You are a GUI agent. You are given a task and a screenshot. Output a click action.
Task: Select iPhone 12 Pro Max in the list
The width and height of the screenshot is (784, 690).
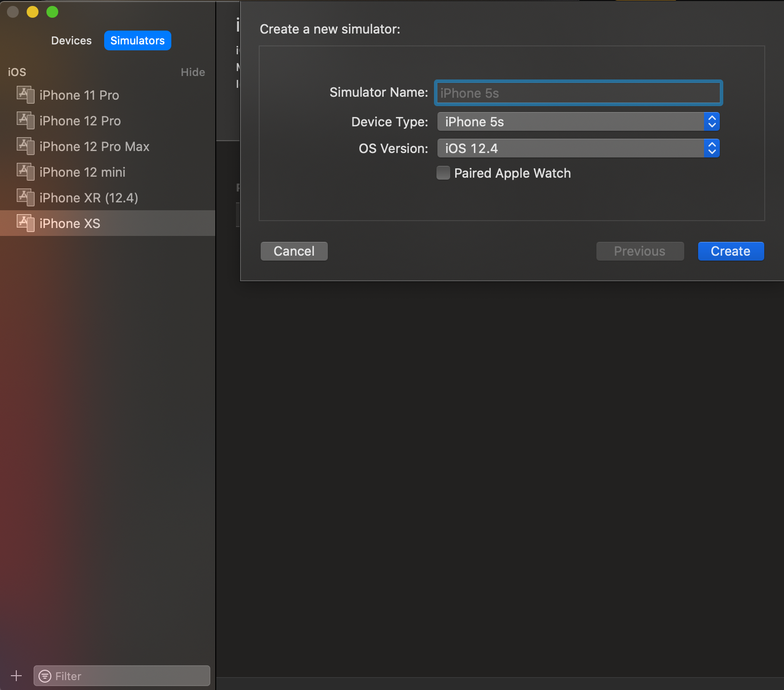[108, 146]
